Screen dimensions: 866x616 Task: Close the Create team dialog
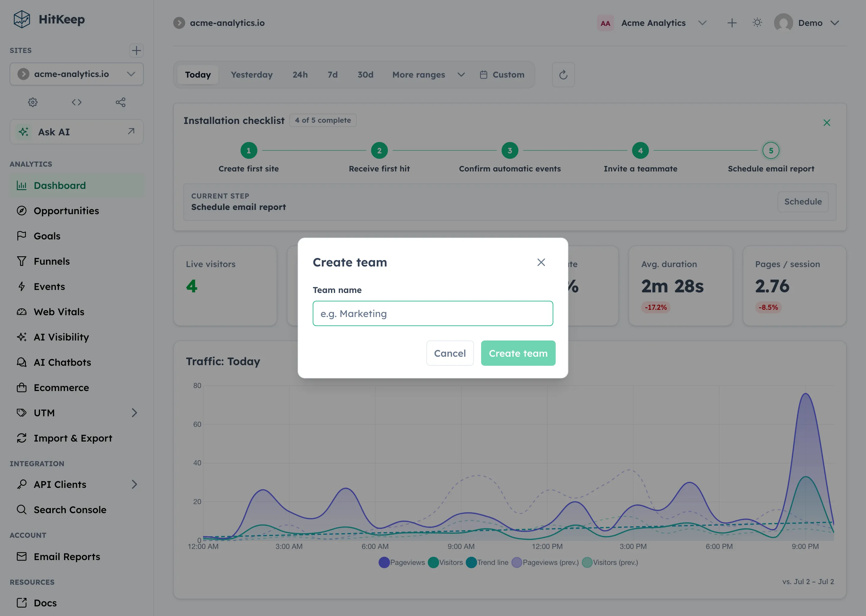point(541,263)
